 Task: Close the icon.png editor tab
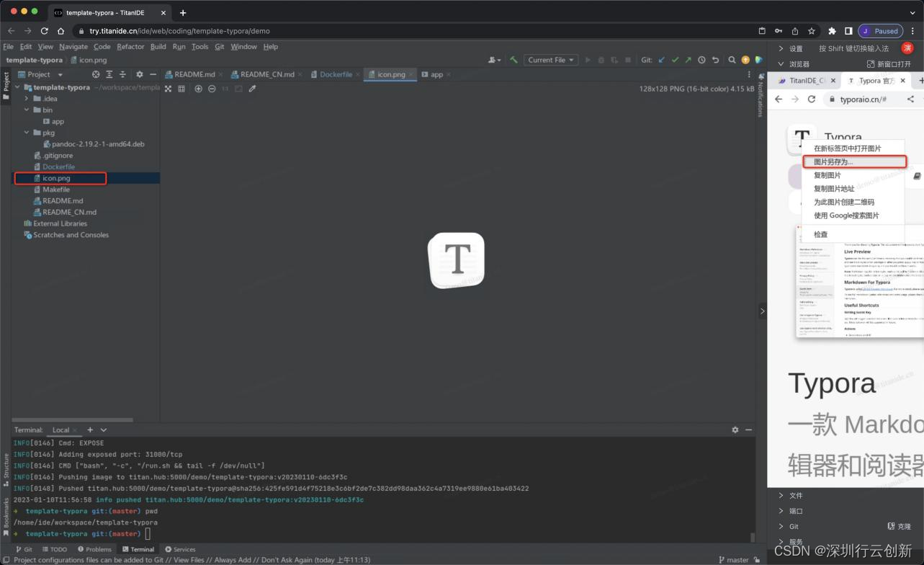(x=412, y=74)
